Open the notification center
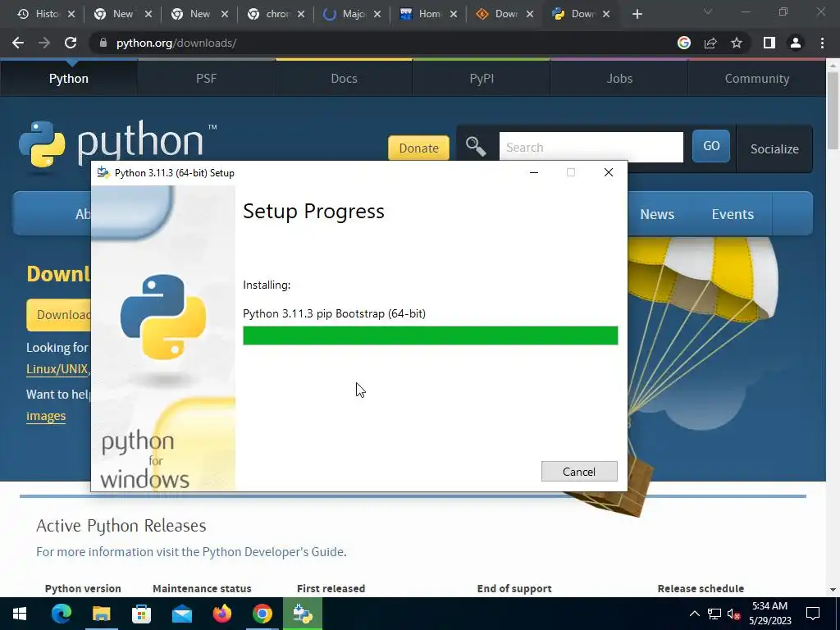This screenshot has height=630, width=840. click(813, 614)
